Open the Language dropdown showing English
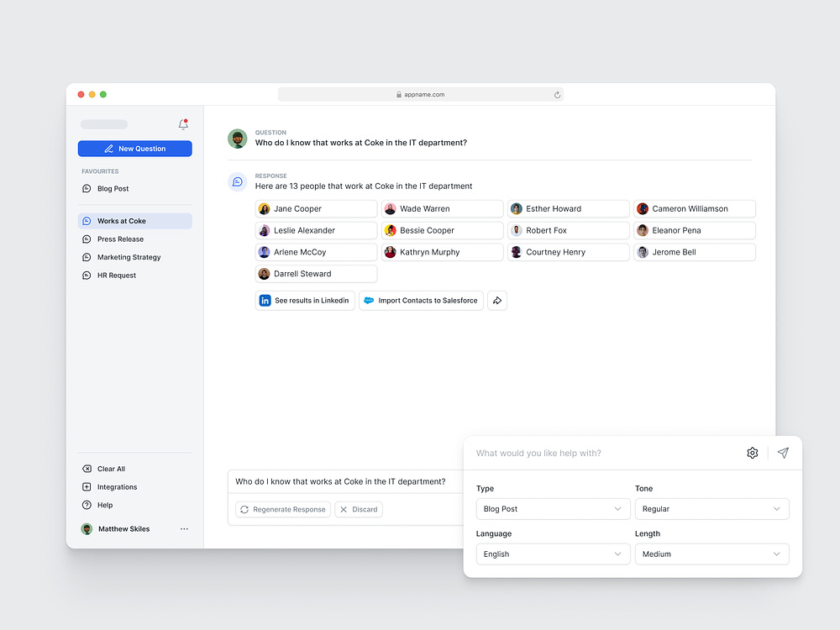This screenshot has height=630, width=840. point(553,554)
